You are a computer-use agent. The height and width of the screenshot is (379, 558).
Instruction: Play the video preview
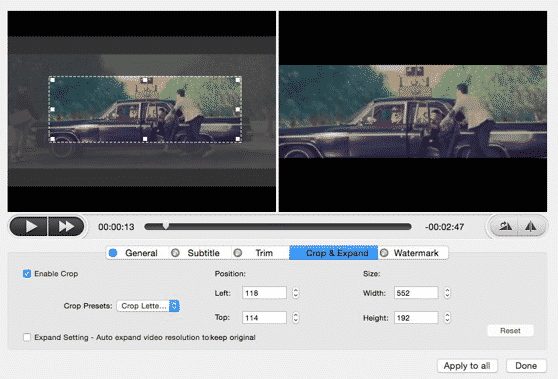(29, 226)
